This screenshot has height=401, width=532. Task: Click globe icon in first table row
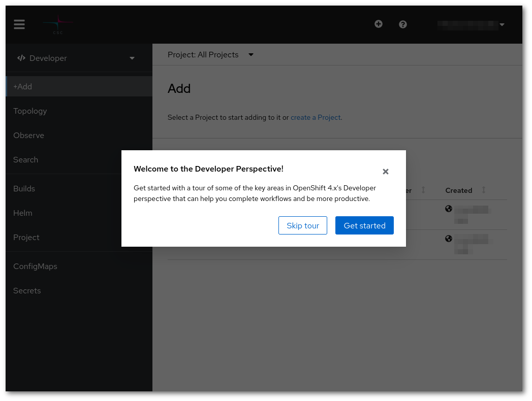click(449, 209)
